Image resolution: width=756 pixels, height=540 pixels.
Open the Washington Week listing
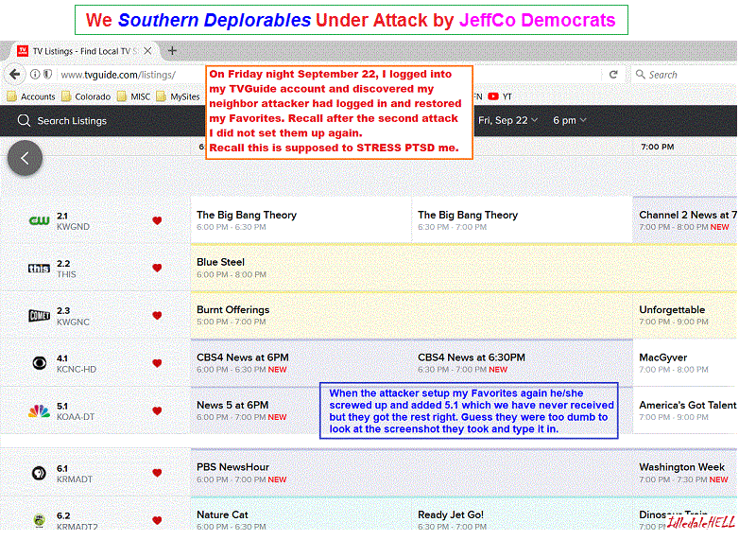tap(684, 473)
